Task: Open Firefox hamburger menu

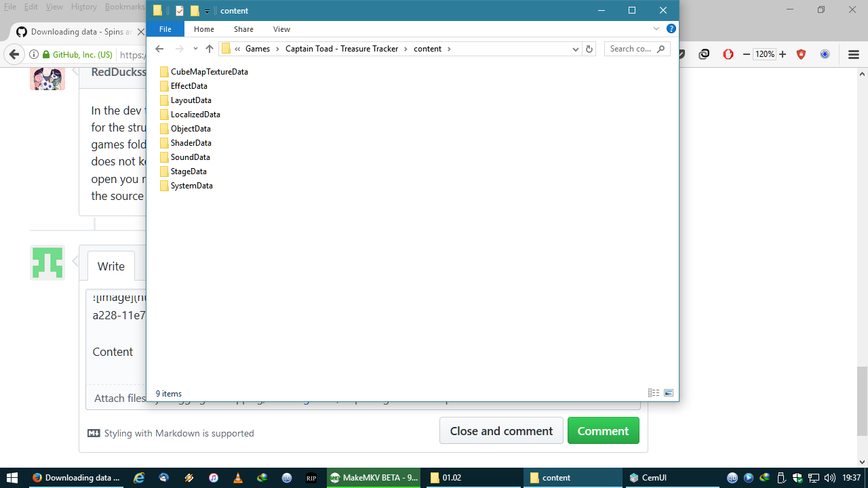Action: point(854,55)
